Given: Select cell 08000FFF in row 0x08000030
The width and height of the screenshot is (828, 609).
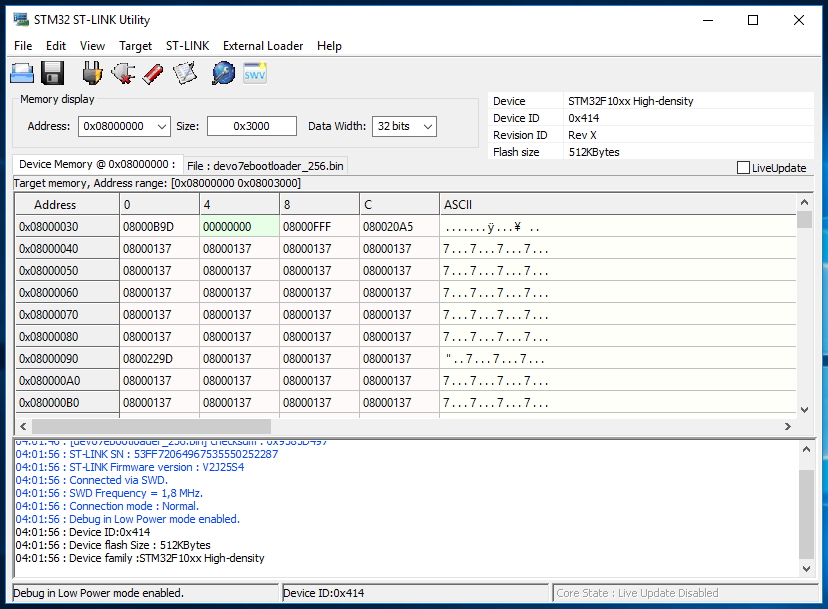Looking at the screenshot, I should click(x=319, y=227).
